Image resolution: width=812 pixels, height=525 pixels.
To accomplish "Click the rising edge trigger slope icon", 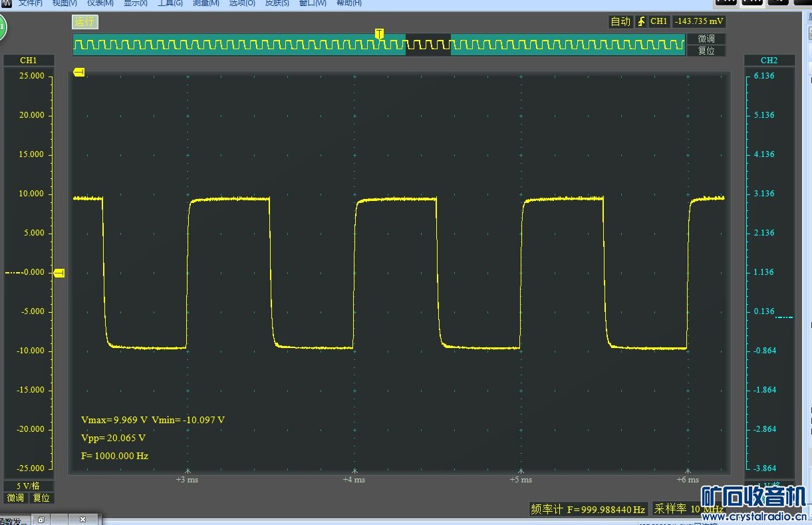I will pyautogui.click(x=641, y=21).
